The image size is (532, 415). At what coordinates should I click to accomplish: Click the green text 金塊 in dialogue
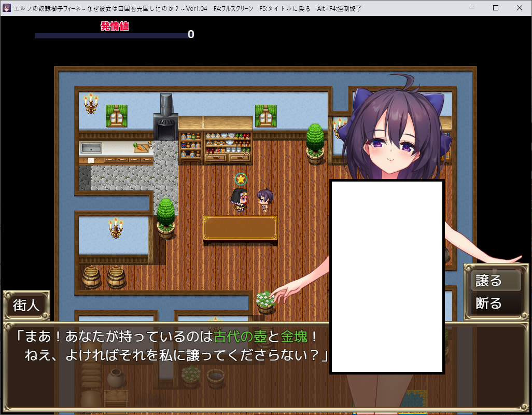coord(294,337)
